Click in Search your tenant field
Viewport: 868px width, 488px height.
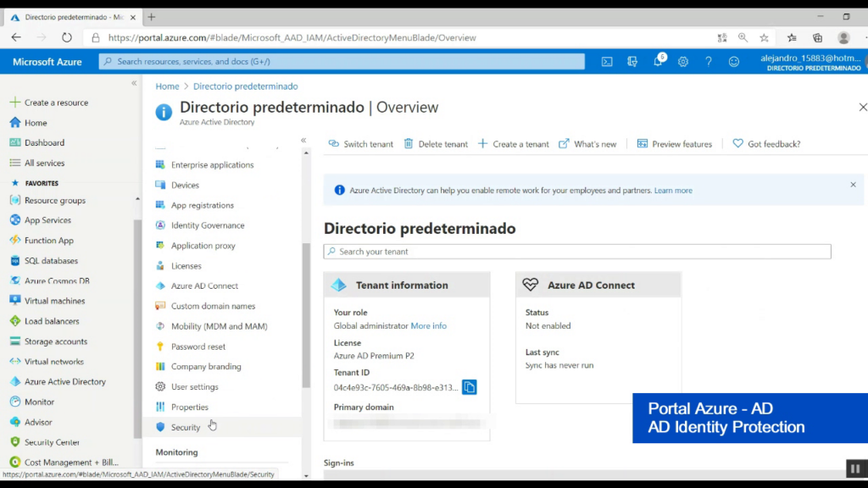pyautogui.click(x=577, y=252)
